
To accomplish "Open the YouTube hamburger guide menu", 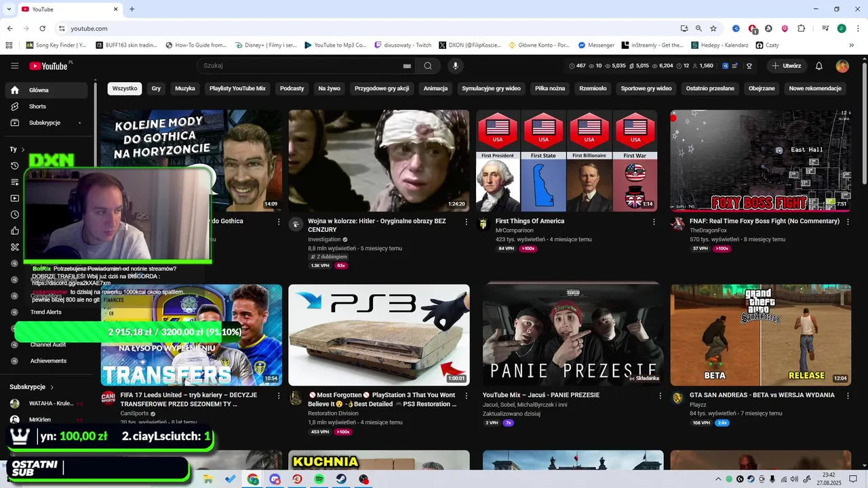I will 14,66.
